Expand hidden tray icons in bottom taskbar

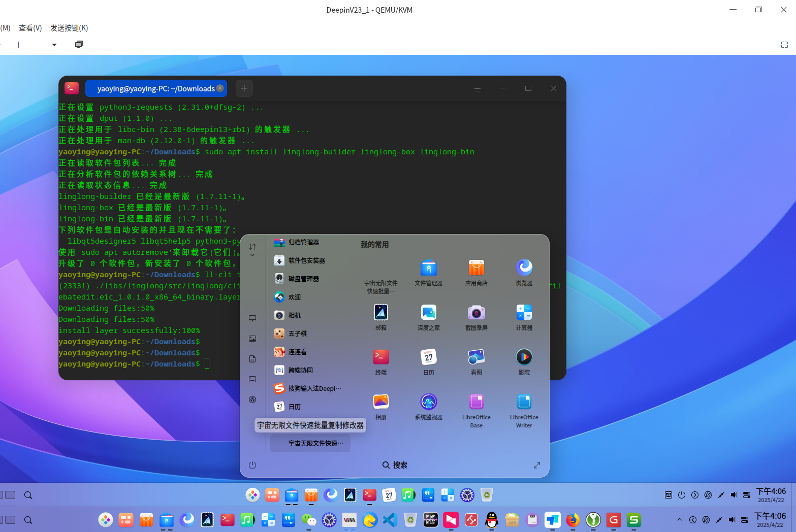tap(679, 520)
